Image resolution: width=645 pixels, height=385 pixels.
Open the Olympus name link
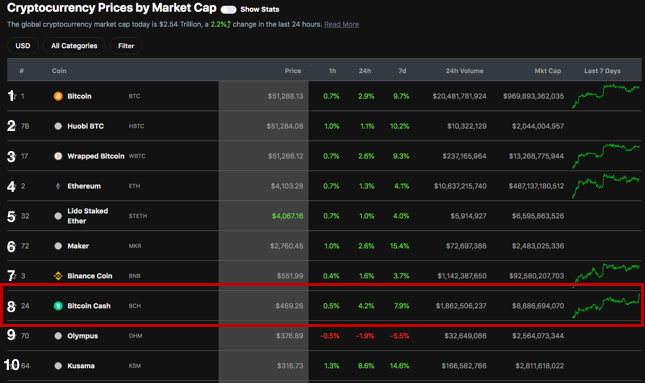(83, 336)
